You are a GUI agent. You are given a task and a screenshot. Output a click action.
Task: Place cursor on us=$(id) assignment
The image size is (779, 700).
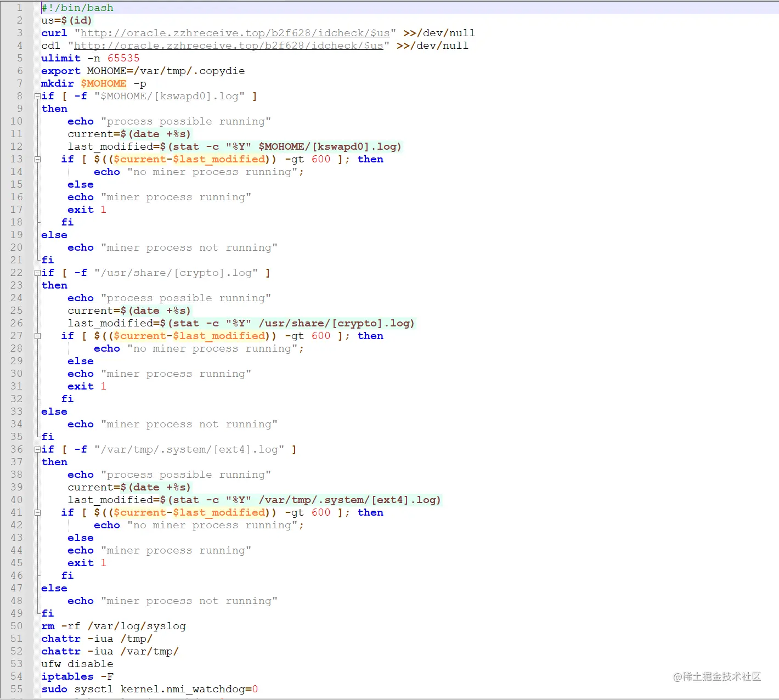(67, 20)
